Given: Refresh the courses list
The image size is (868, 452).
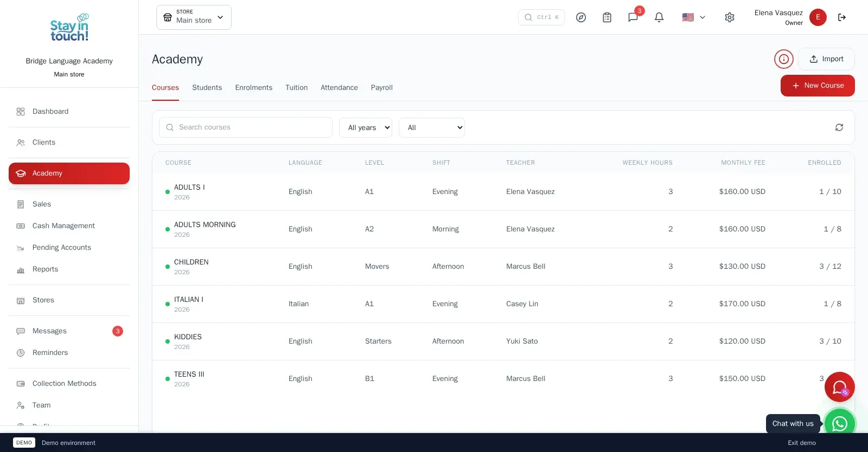Looking at the screenshot, I should pos(839,127).
